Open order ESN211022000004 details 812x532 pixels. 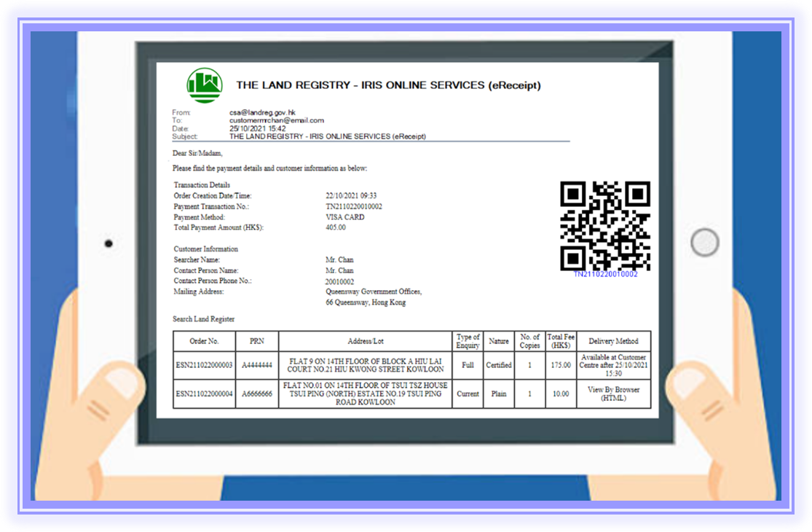pos(202,394)
